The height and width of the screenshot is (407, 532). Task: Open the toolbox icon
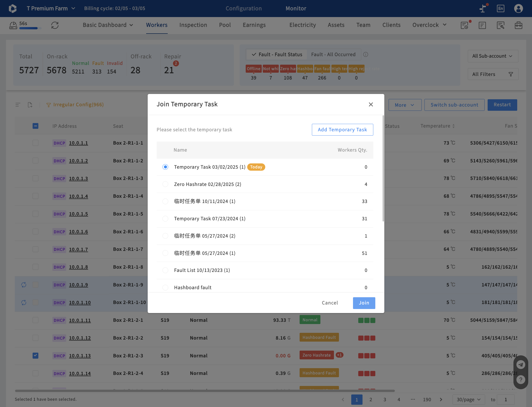(x=518, y=25)
